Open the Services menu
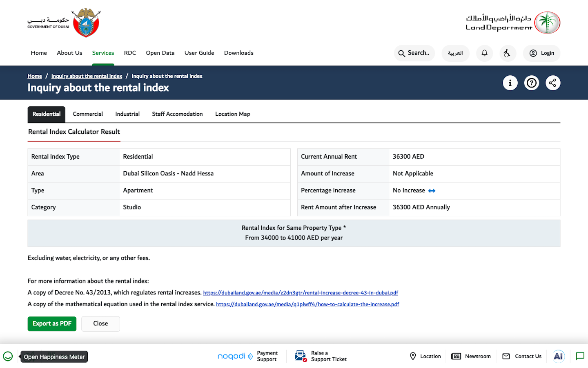The height and width of the screenshot is (368, 588). click(x=103, y=53)
